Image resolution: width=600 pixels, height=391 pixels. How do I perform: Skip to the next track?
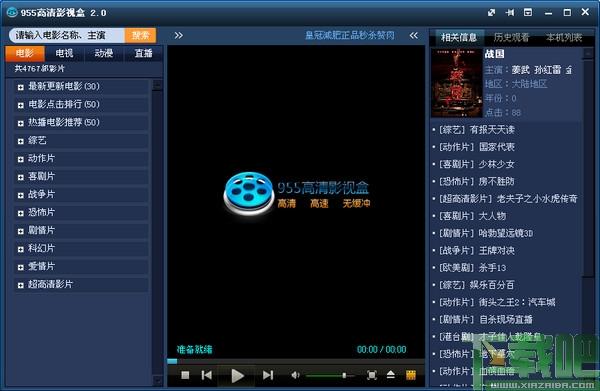pyautogui.click(x=268, y=375)
